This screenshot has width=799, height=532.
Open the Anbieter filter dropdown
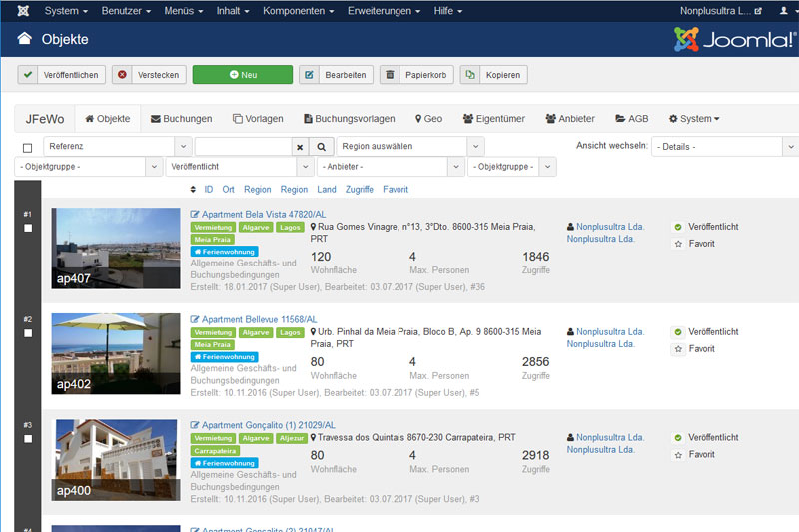[391, 167]
